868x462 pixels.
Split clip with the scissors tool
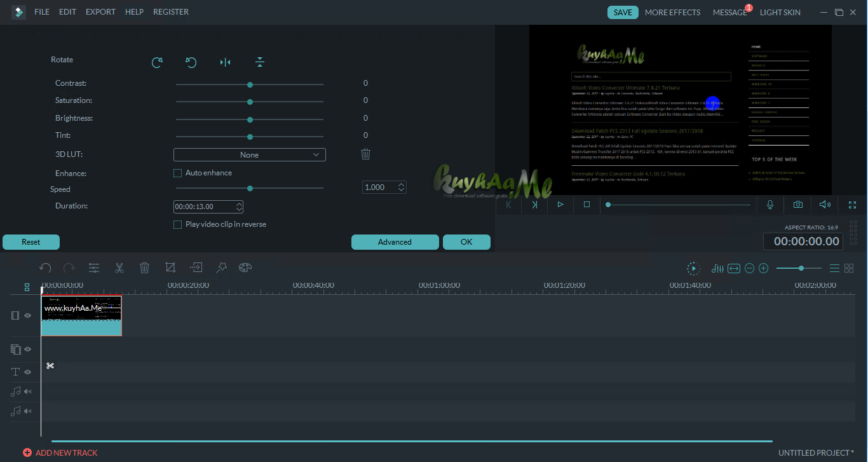pyautogui.click(x=119, y=268)
